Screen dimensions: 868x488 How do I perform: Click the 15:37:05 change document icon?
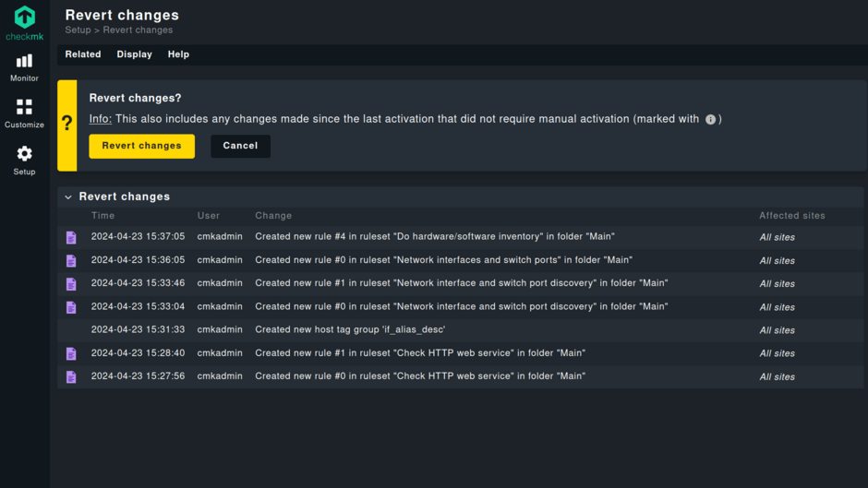pos(71,237)
